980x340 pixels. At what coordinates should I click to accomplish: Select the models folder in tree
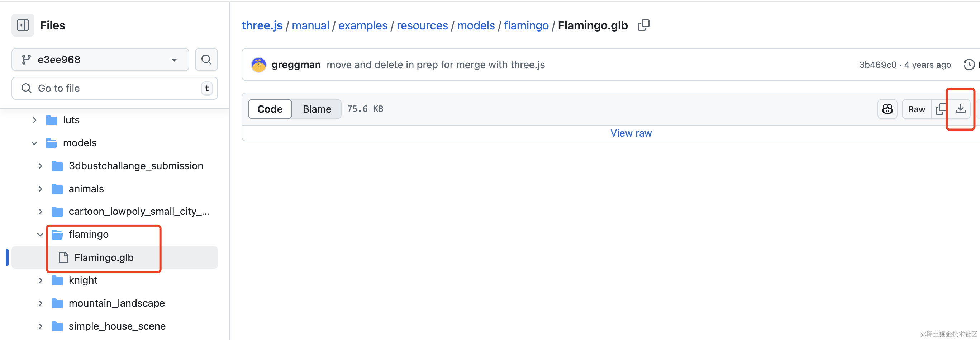pos(80,143)
